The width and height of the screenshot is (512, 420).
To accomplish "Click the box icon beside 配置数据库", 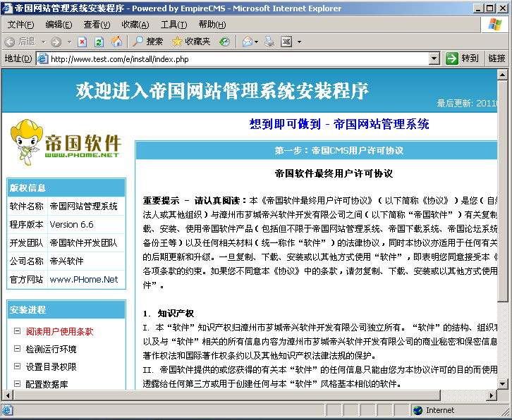I will 18,384.
